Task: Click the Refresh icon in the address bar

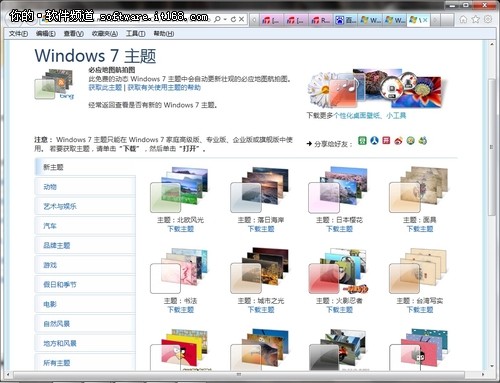Action: tap(233, 19)
